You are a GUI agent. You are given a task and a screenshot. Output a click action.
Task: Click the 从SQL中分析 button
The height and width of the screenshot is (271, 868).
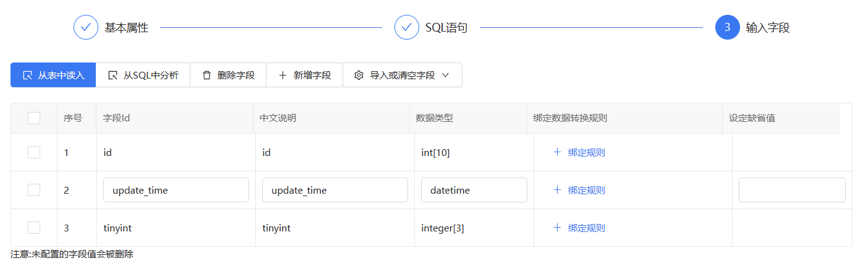(x=143, y=75)
